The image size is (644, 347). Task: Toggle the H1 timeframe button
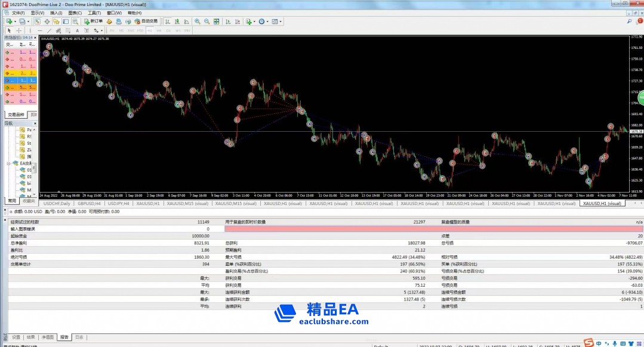point(149,30)
